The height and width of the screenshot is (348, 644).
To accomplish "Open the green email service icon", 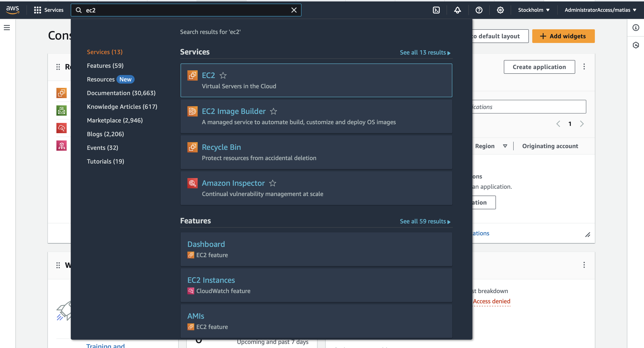I will click(x=62, y=111).
